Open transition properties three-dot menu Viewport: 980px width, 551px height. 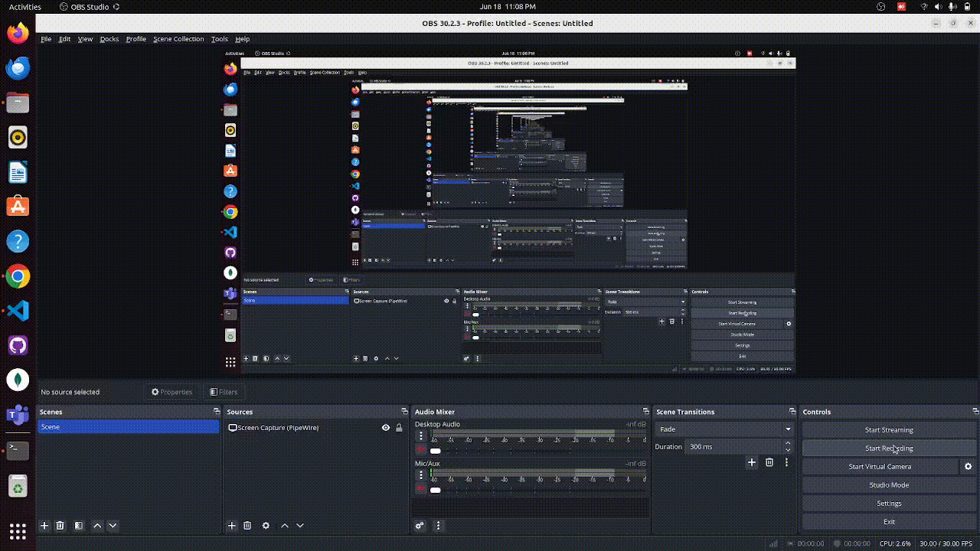(x=786, y=462)
